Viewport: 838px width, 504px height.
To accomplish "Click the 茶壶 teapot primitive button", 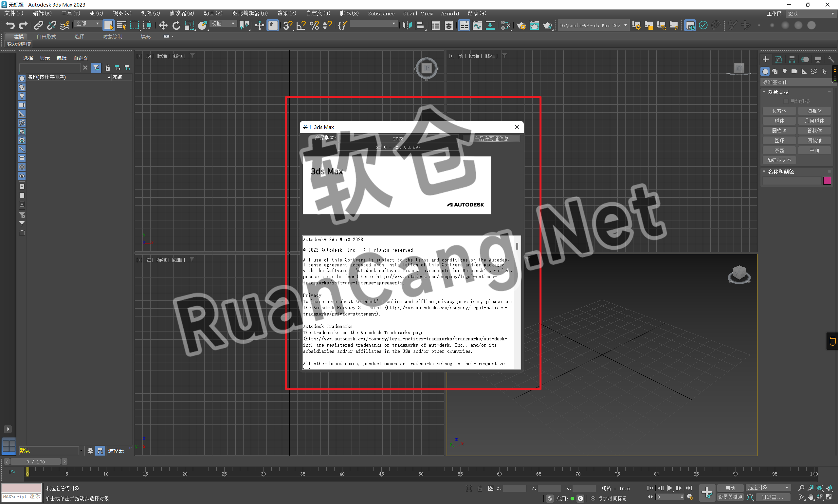I will 779,150.
